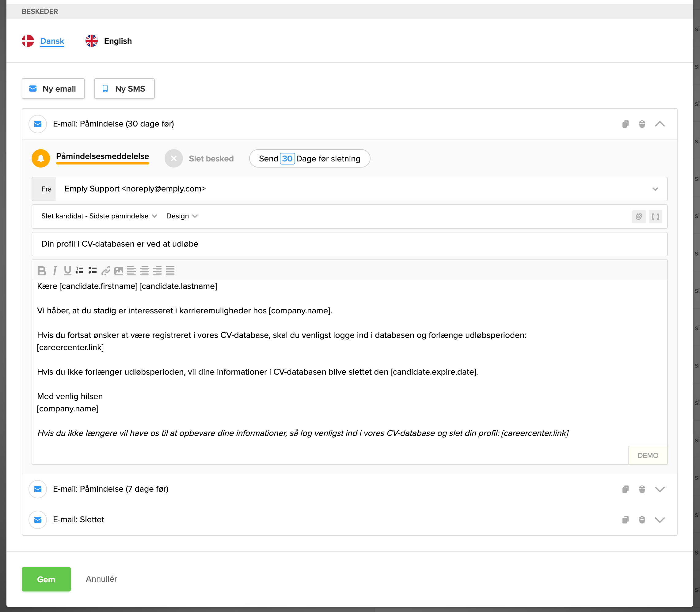The image size is (700, 612).
Task: Duplicate the E-mail: Slettet message
Action: [x=625, y=520]
